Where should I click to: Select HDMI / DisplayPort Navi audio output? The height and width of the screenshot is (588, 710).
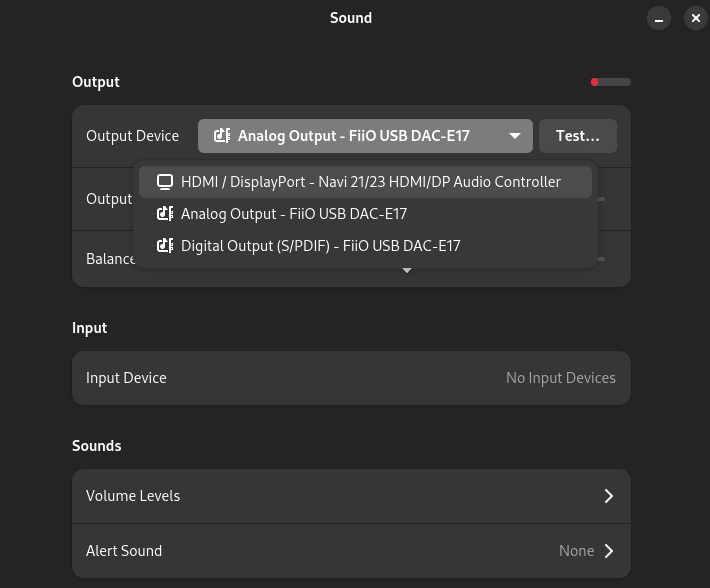pyautogui.click(x=370, y=182)
